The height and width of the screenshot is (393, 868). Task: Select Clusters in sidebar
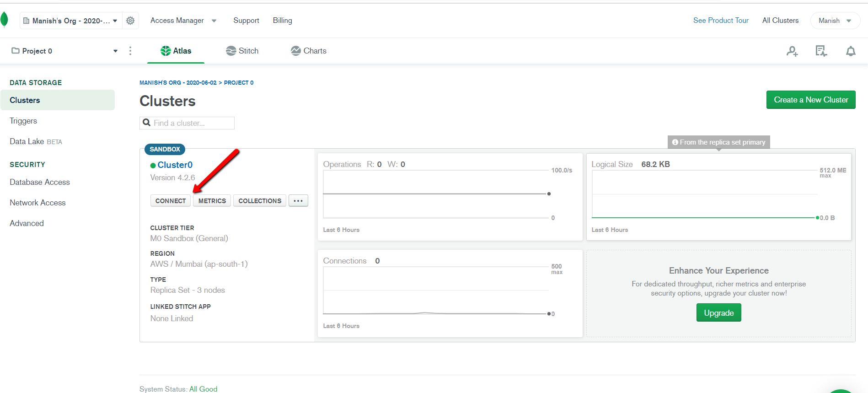[x=58, y=100]
